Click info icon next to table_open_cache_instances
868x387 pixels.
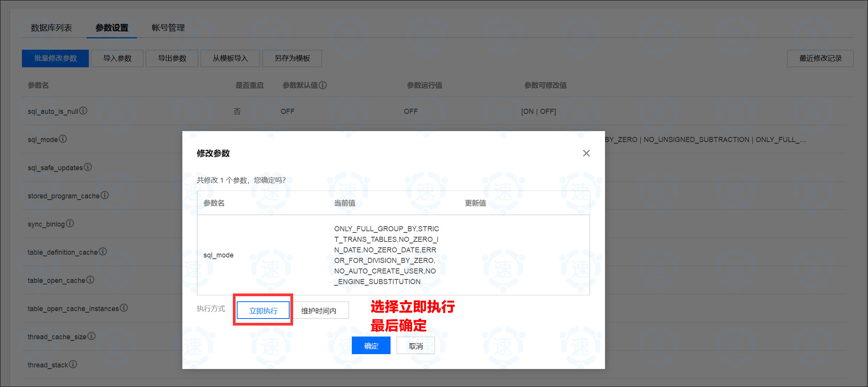click(x=124, y=308)
